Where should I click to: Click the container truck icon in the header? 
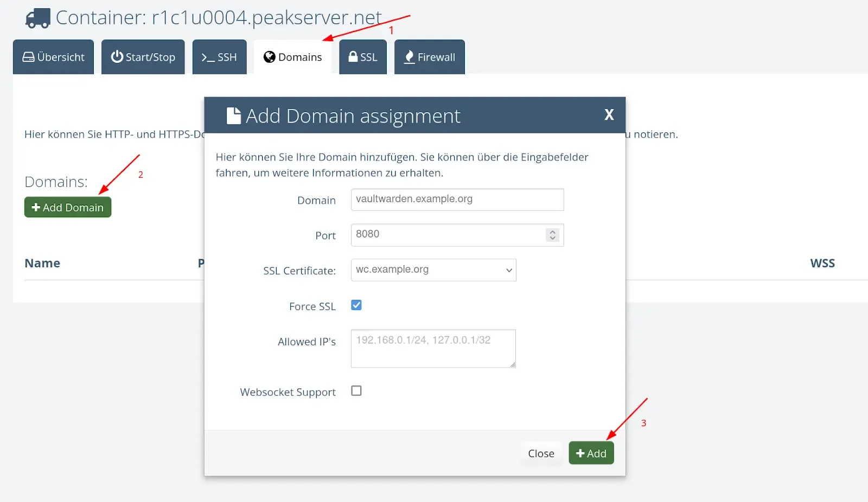tap(37, 17)
